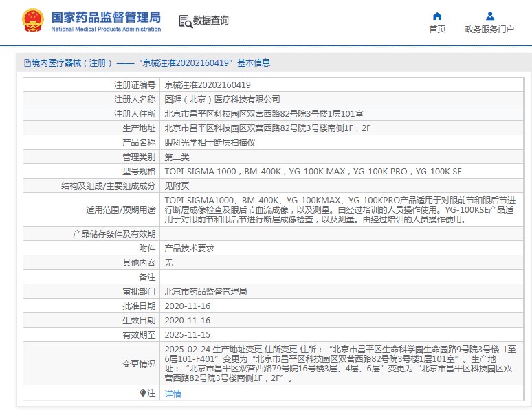
Task: Click the lightbulb icon beside 注
Action: click(143, 393)
